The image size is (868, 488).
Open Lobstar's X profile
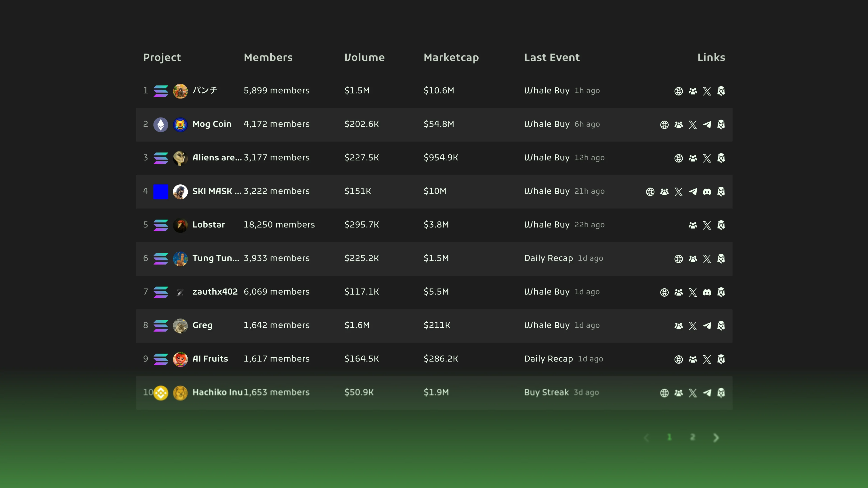click(707, 225)
